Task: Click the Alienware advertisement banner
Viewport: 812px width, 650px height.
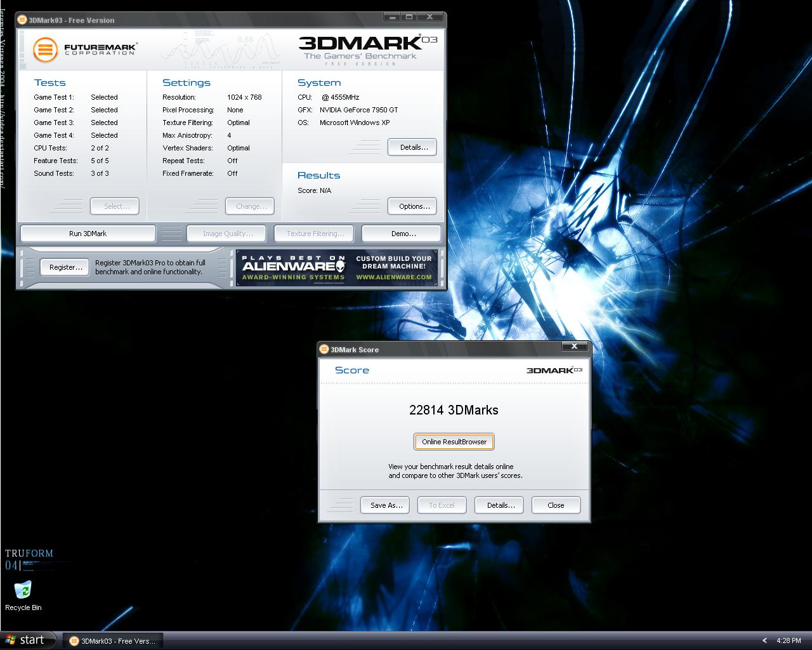Action: (x=337, y=267)
